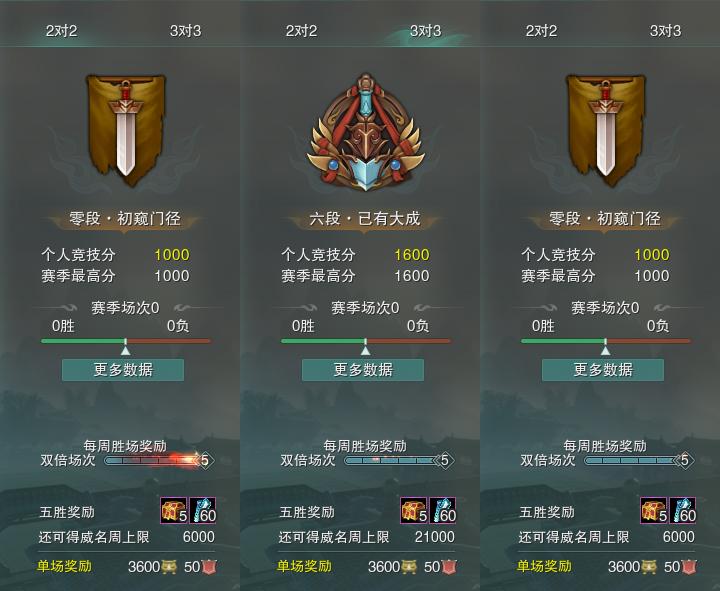The width and height of the screenshot is (720, 591).
Task: Select the 2对2 tab in the left panel
Action: pos(61,31)
